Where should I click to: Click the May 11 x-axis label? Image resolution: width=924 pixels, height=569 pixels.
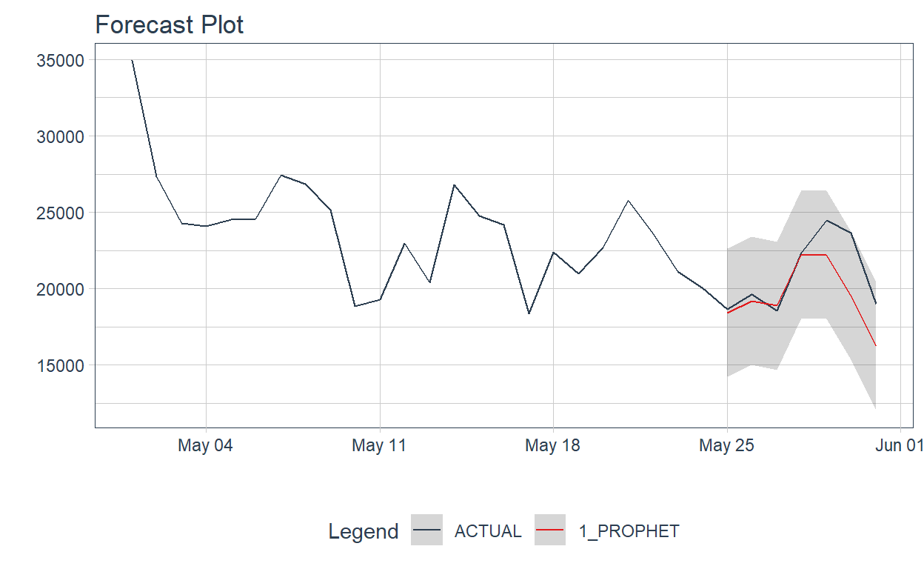point(379,445)
